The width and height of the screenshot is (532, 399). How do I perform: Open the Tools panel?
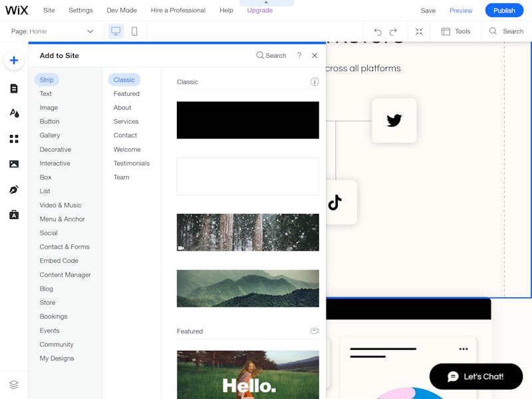tap(456, 31)
